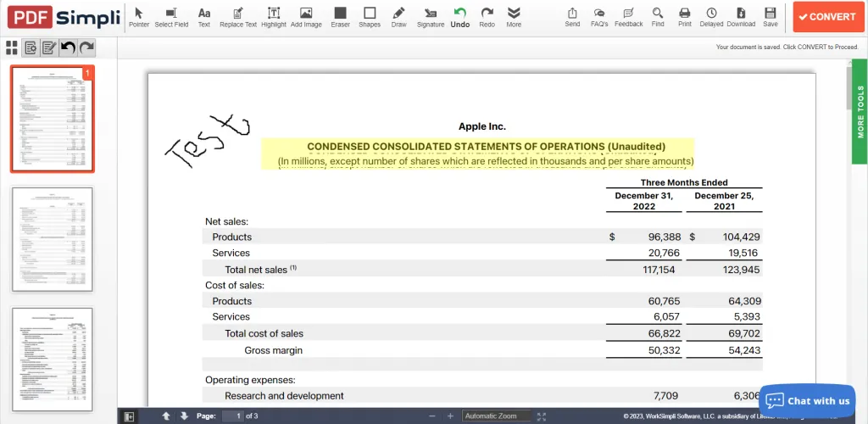Select the Pointer tool

(x=139, y=17)
